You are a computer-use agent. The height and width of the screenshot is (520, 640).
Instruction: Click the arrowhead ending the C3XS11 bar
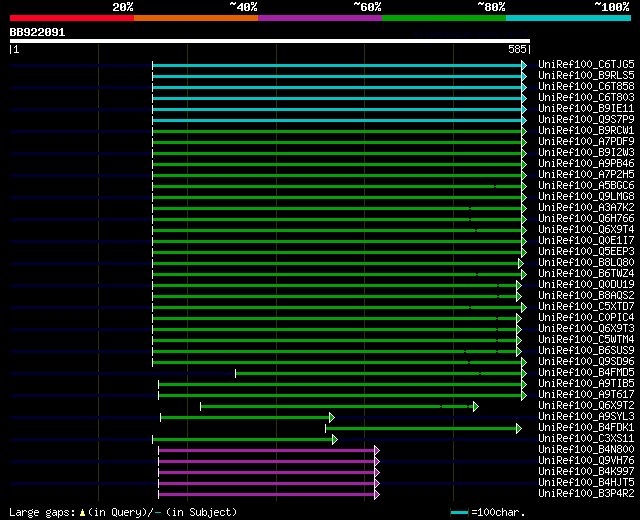coord(335,440)
